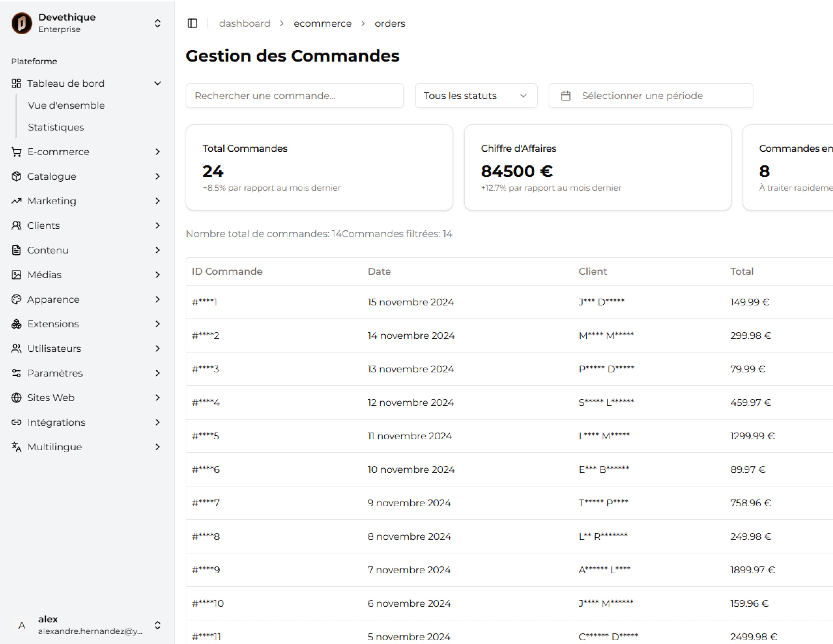Expand the Intégrations menu chevron
Screen dimensions: 833x644
pos(157,422)
